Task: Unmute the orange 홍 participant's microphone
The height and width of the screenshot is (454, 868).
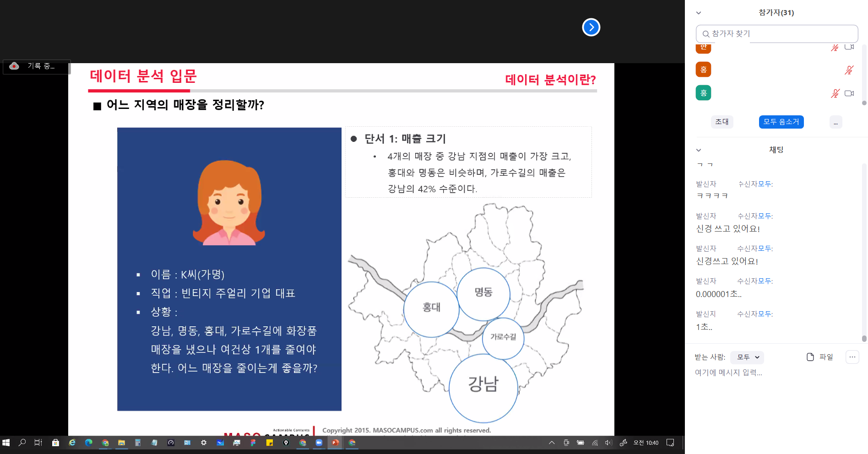Action: click(849, 70)
